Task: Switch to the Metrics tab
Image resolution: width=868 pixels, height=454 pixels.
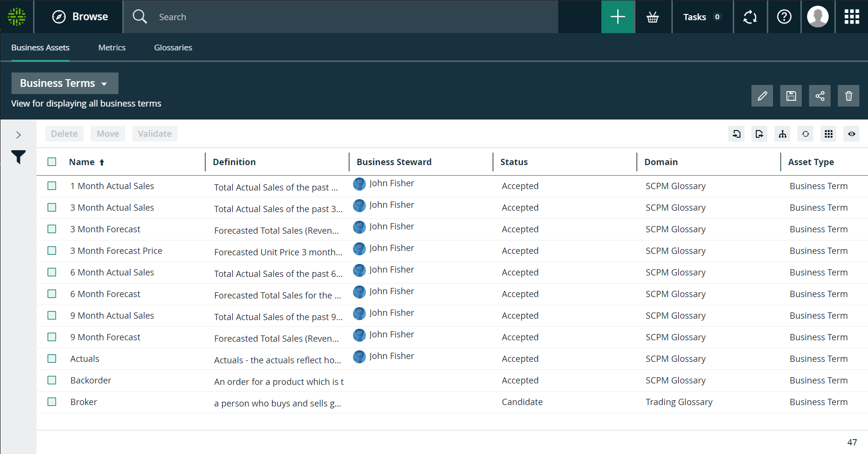Action: [x=112, y=48]
